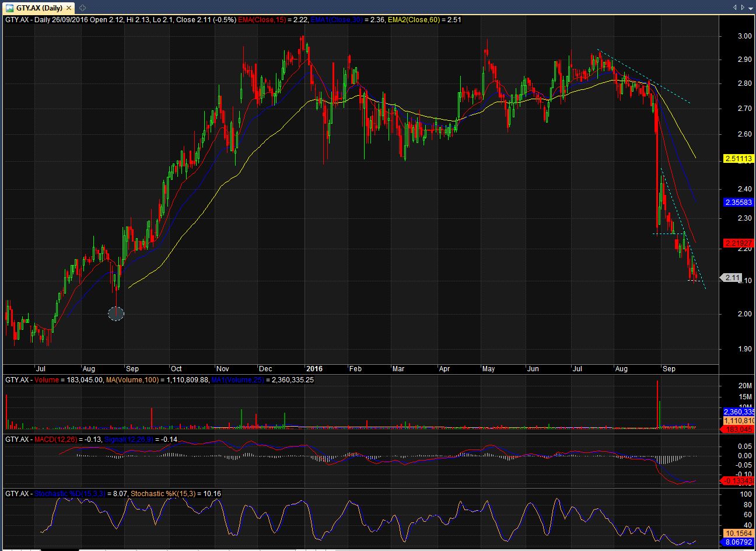The image size is (756, 551).
Task: Click the 2016 year label on the time axis
Action: pos(314,369)
